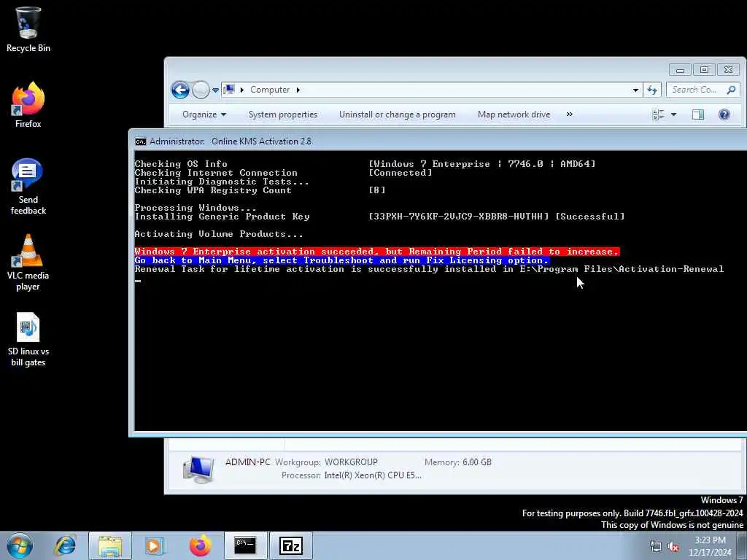This screenshot has width=747, height=560.
Task: Click the taskbar clock and date
Action: [710, 546]
